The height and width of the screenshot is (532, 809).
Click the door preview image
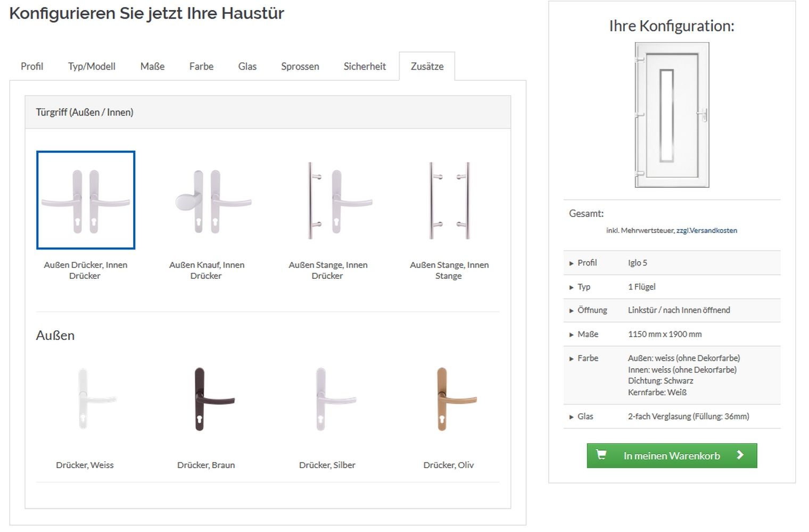click(672, 115)
